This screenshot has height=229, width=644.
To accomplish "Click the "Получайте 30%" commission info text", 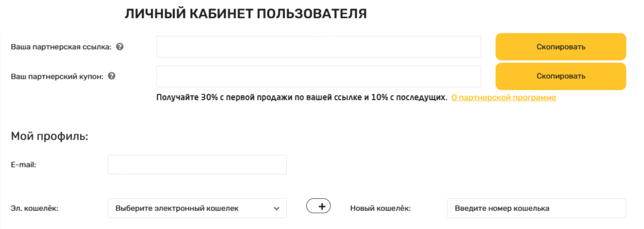I will coord(301,98).
